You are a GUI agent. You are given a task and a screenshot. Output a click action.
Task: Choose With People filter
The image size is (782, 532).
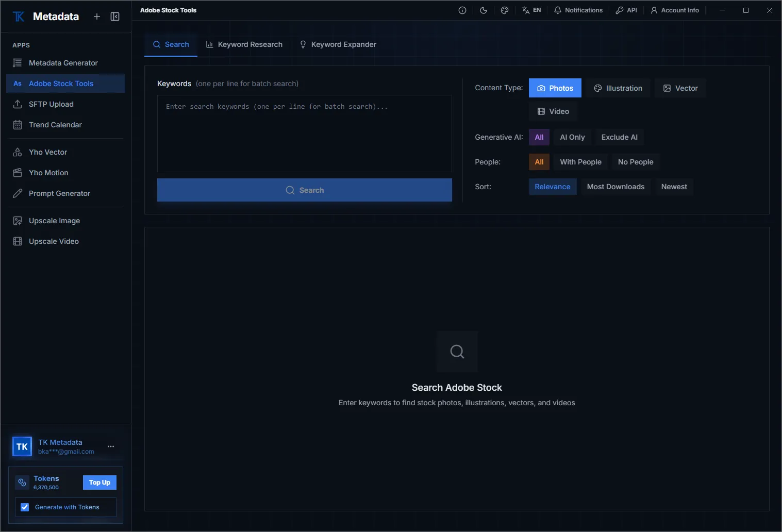tap(581, 162)
